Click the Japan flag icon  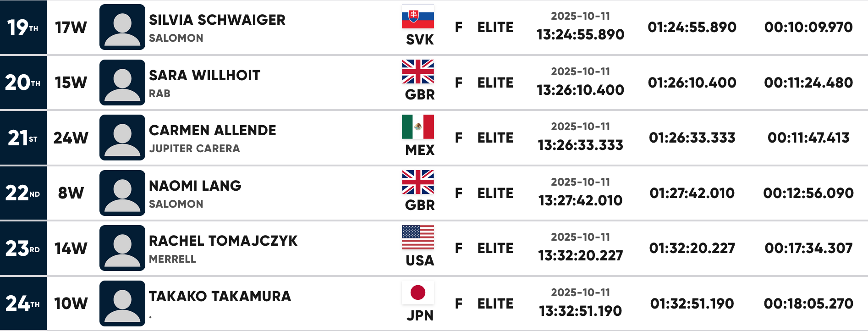pos(418,292)
